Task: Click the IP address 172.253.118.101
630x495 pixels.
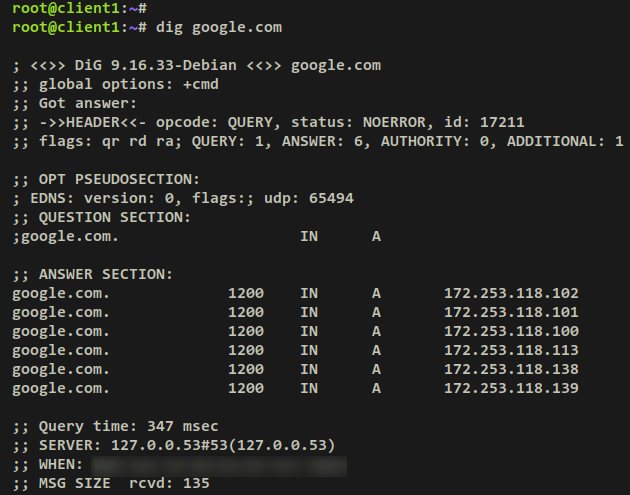Action: [x=511, y=312]
